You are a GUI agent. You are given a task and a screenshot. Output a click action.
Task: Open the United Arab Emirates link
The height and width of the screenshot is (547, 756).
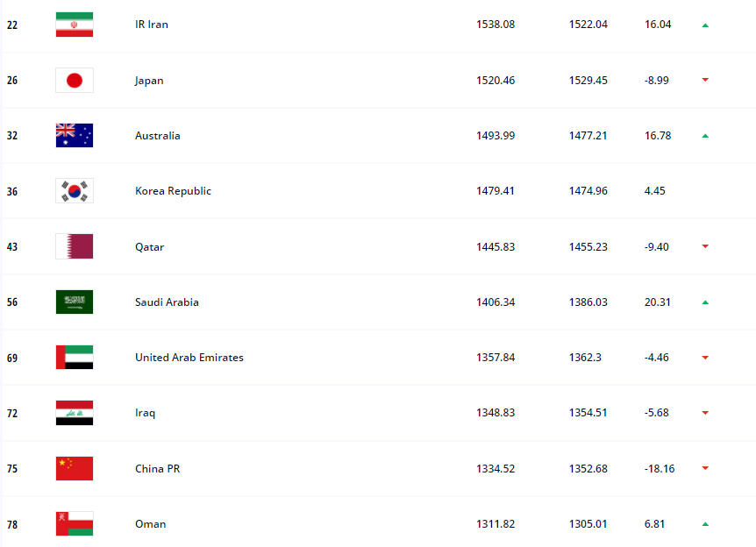[x=189, y=358]
